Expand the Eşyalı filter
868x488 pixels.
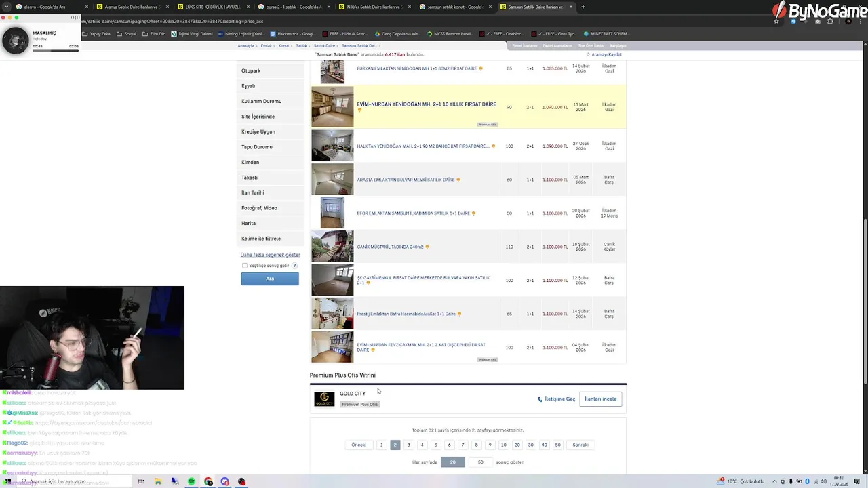tap(271, 86)
